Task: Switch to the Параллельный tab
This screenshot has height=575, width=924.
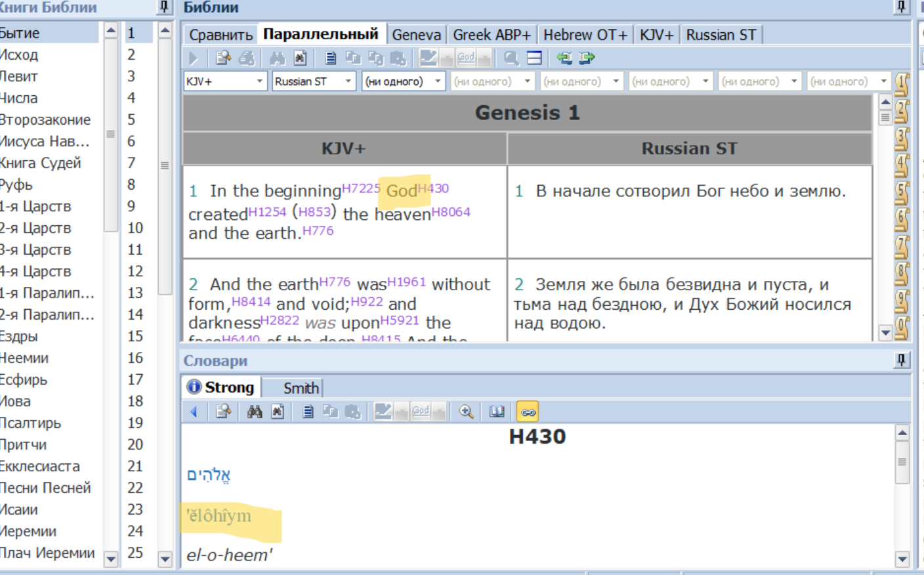Action: click(x=321, y=34)
